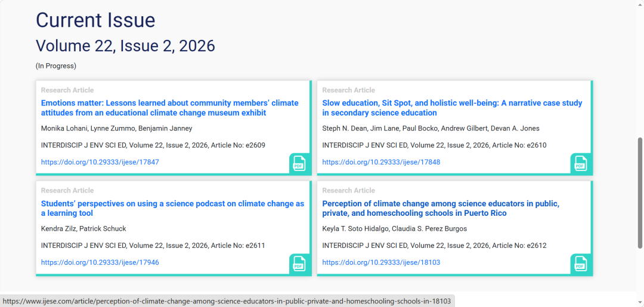Click authors line starting with Monika Lohani
Viewport: 644px width, 307px height.
pos(116,128)
